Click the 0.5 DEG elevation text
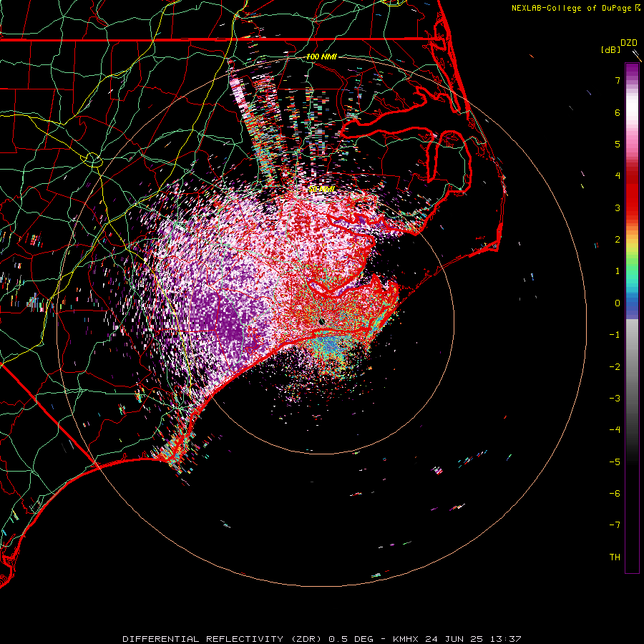The width and height of the screenshot is (644, 644). pyautogui.click(x=351, y=639)
